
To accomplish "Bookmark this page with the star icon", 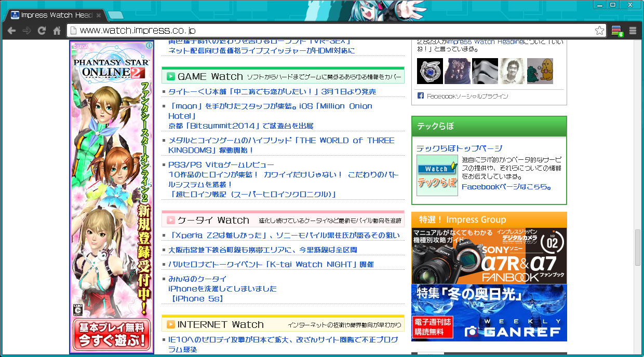I will tap(599, 31).
